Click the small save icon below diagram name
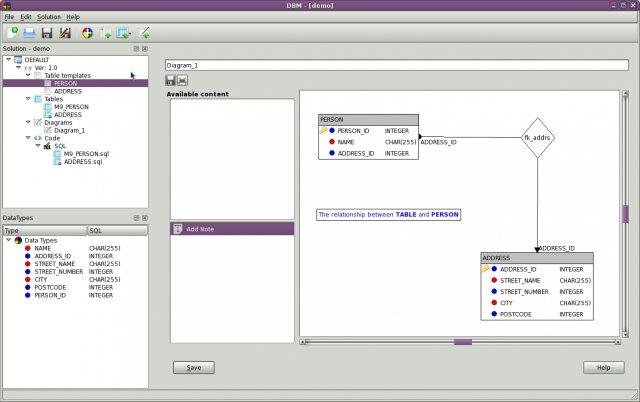 [x=171, y=80]
